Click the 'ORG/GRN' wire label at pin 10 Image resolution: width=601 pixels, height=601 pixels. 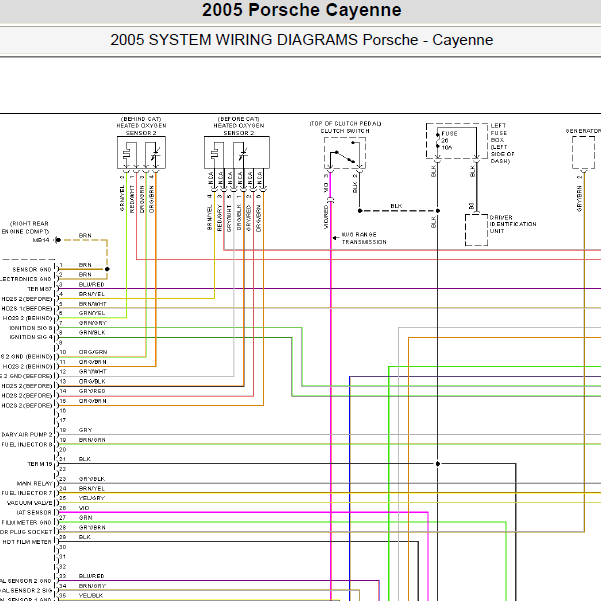93,352
